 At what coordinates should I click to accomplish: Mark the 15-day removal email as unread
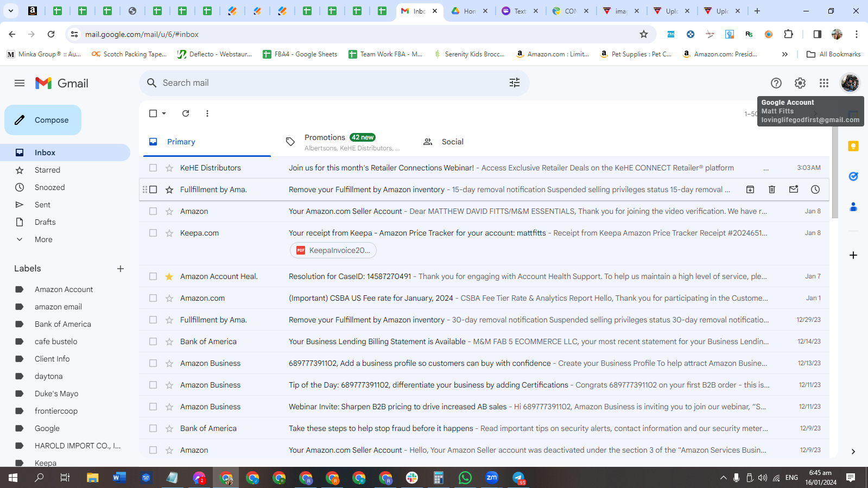coord(794,189)
